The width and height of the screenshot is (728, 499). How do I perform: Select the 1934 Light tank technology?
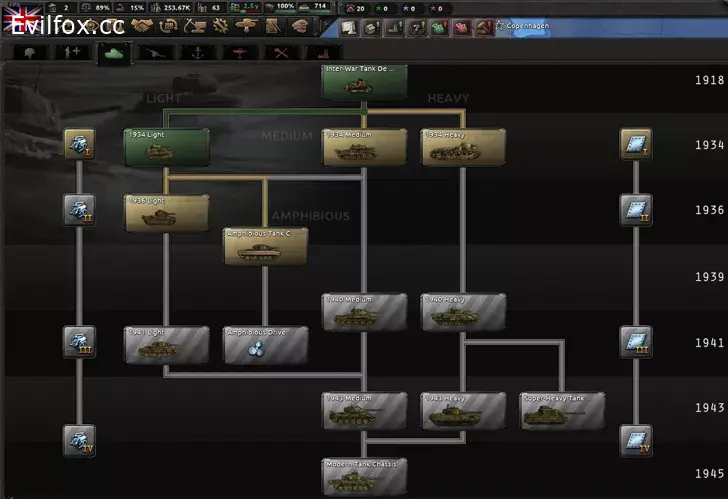(167, 147)
